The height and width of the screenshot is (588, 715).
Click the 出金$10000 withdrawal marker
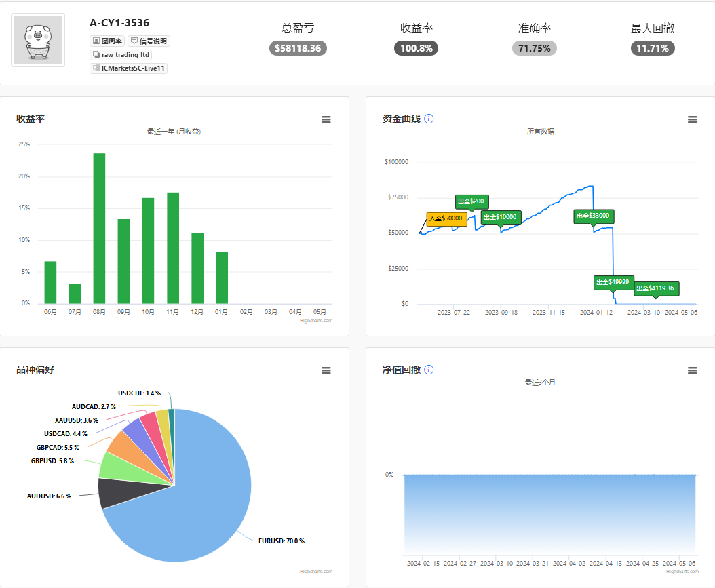[x=501, y=217]
